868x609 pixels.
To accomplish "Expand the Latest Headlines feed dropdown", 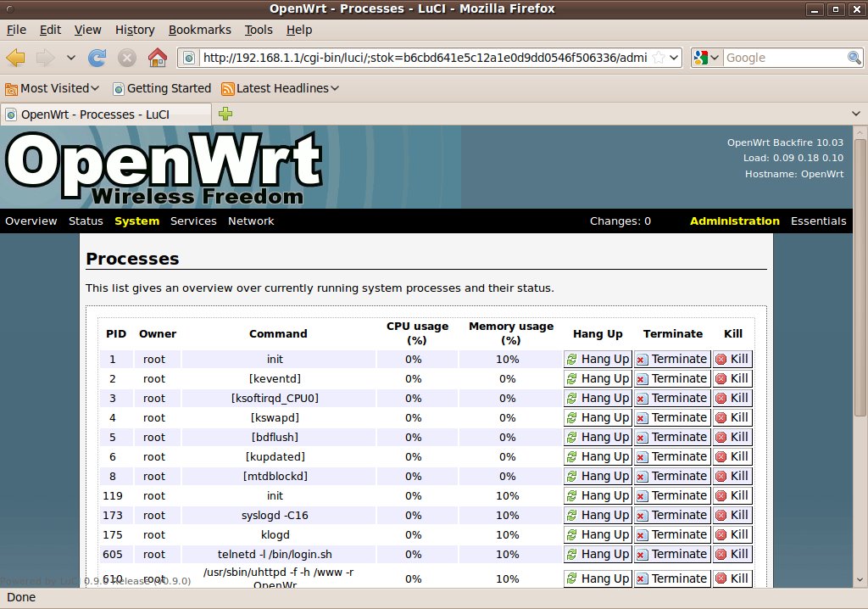I will (281, 88).
